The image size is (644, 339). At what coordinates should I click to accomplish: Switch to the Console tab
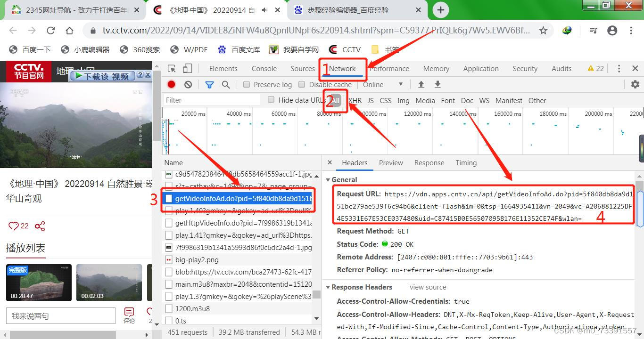[x=264, y=69]
